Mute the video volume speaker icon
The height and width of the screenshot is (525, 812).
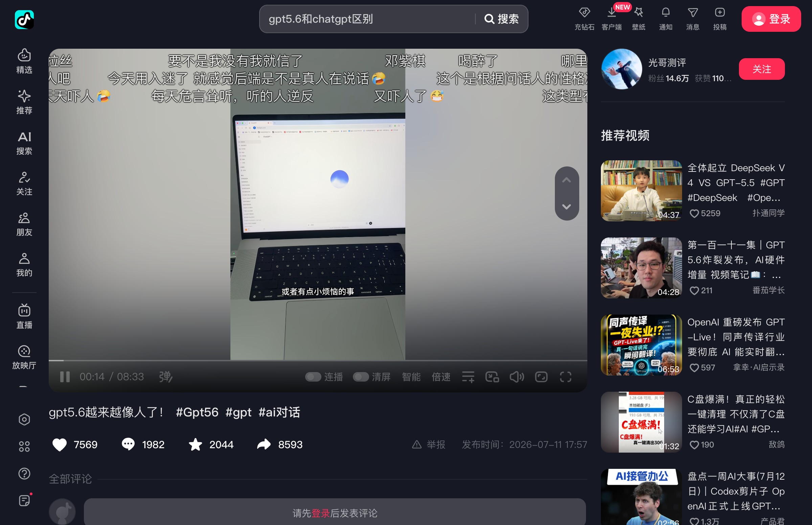517,377
